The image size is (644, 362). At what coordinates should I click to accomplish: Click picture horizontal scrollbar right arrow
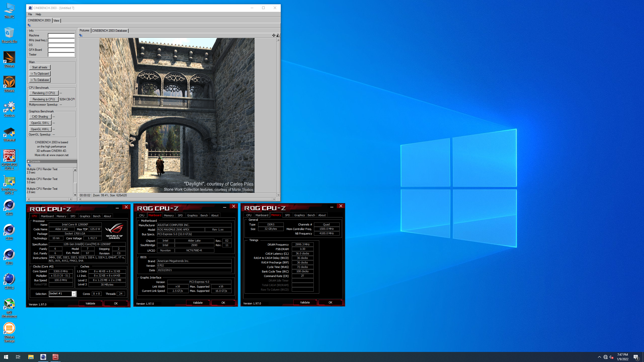tap(274, 199)
